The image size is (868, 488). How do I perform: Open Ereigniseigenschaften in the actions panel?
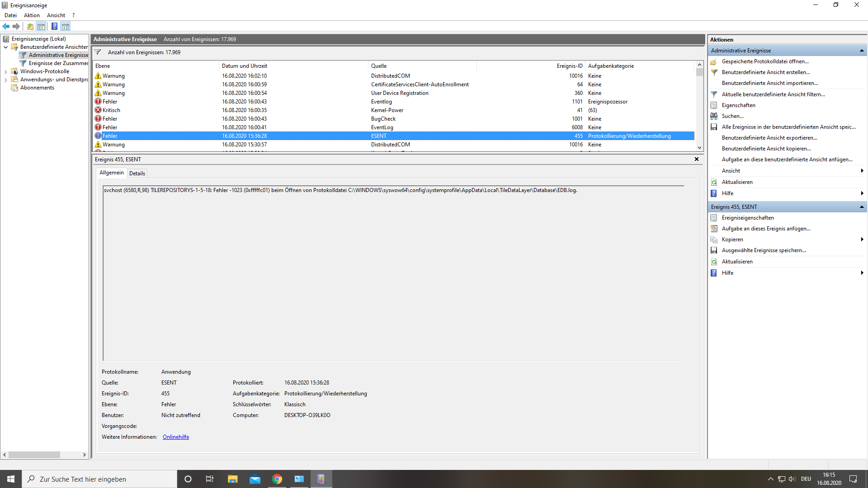point(747,218)
